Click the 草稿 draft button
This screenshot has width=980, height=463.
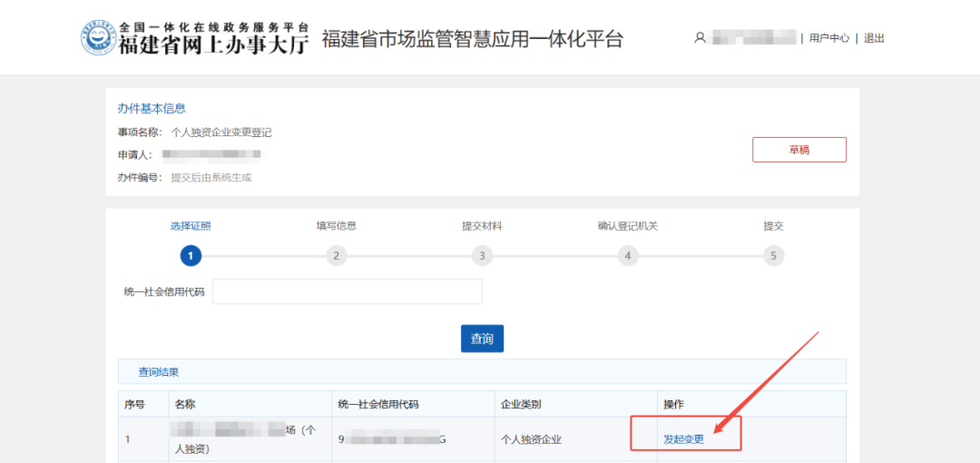(799, 150)
